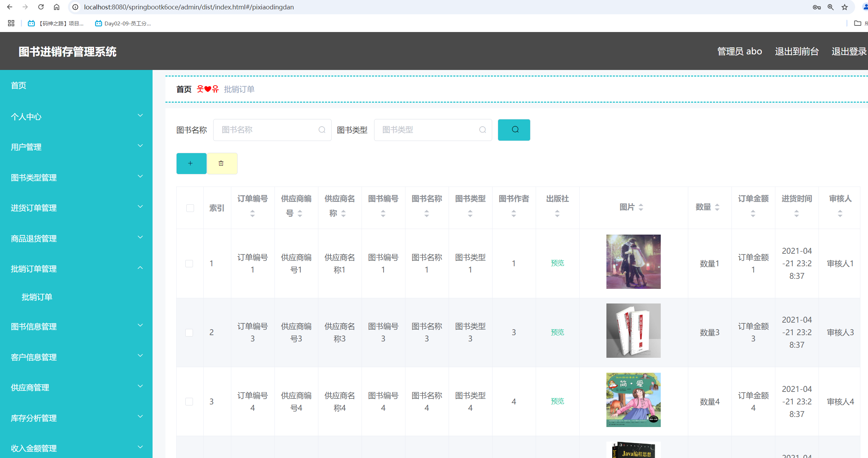Image resolution: width=868 pixels, height=458 pixels.
Task: Expand 个人中心 menu chevron
Action: (x=140, y=116)
